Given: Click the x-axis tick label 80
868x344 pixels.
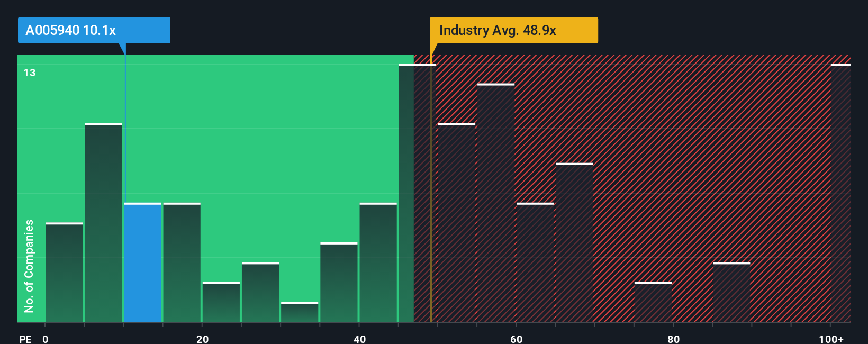Looking at the screenshot, I should (673, 339).
